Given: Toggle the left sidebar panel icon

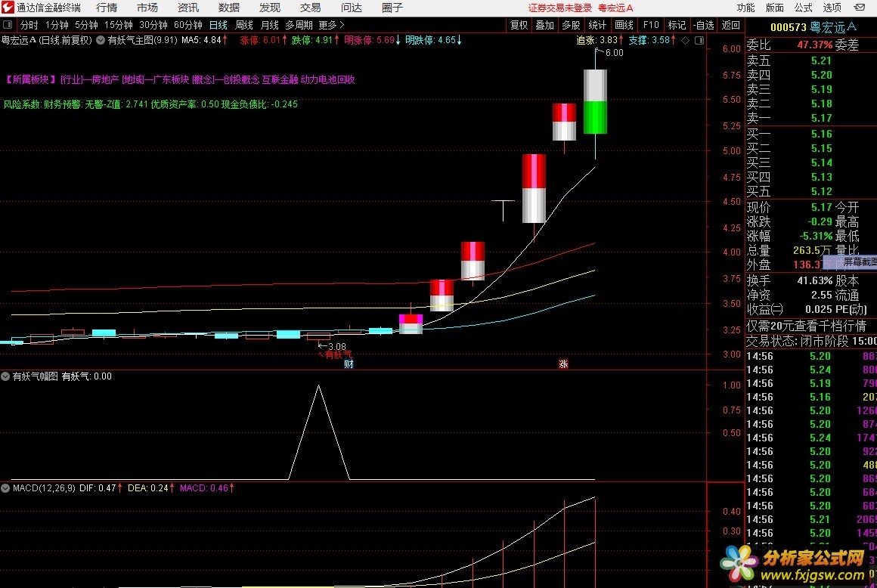Looking at the screenshot, I should tap(8, 25).
